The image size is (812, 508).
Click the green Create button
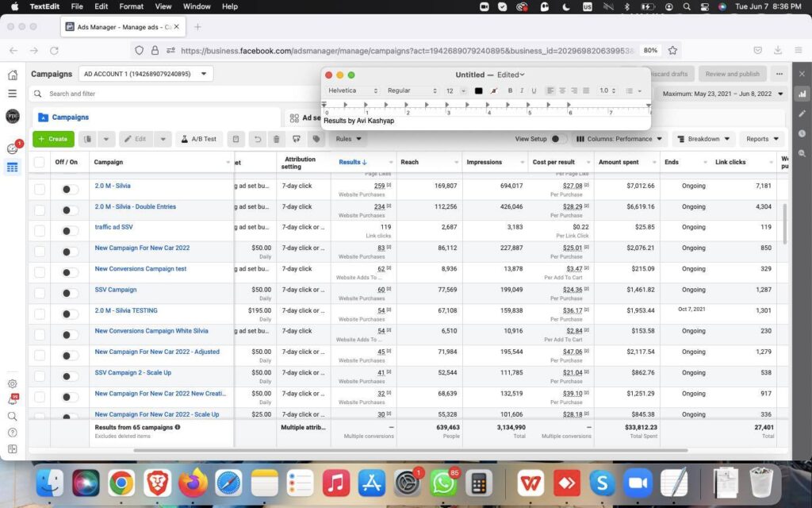(x=53, y=139)
